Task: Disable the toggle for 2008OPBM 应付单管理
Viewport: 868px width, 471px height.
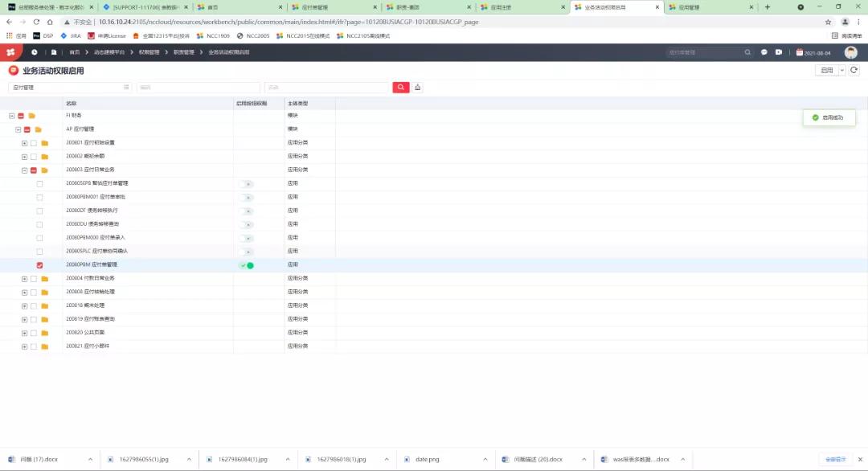Action: pos(246,265)
